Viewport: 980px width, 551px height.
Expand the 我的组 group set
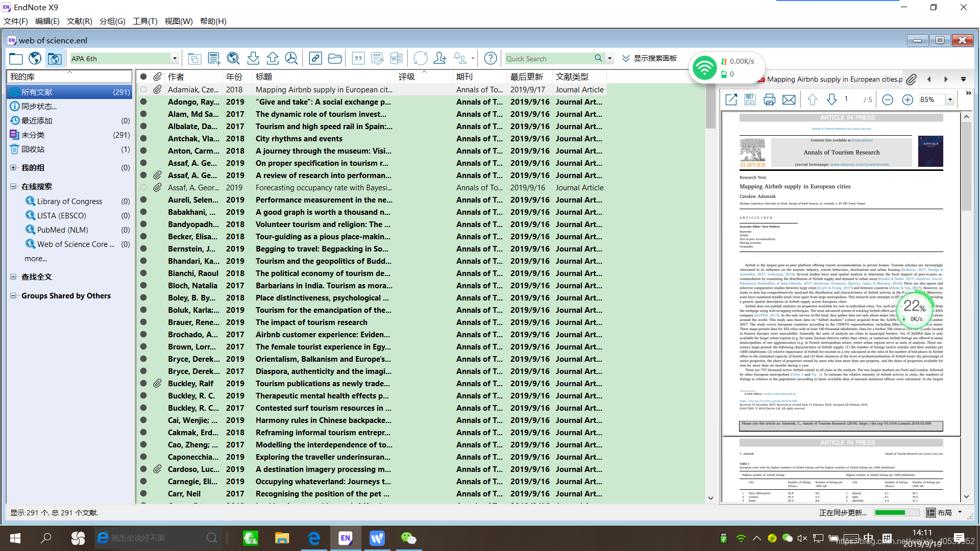(13, 168)
